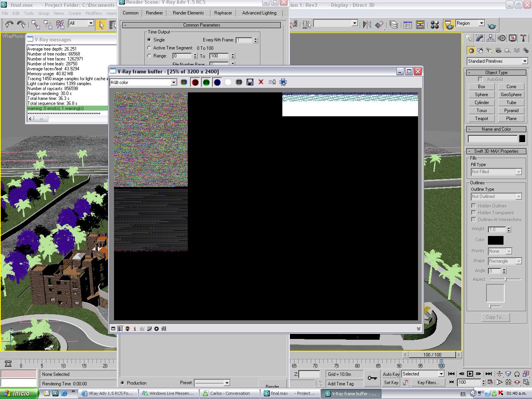Switch to the Motion command panel tab
The image size is (532, 399).
(x=502, y=38)
